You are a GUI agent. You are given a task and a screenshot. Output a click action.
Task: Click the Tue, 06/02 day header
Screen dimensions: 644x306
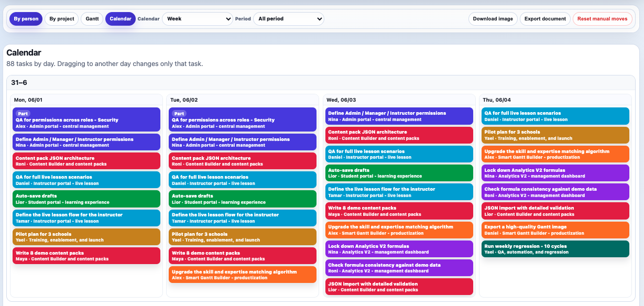pos(184,100)
